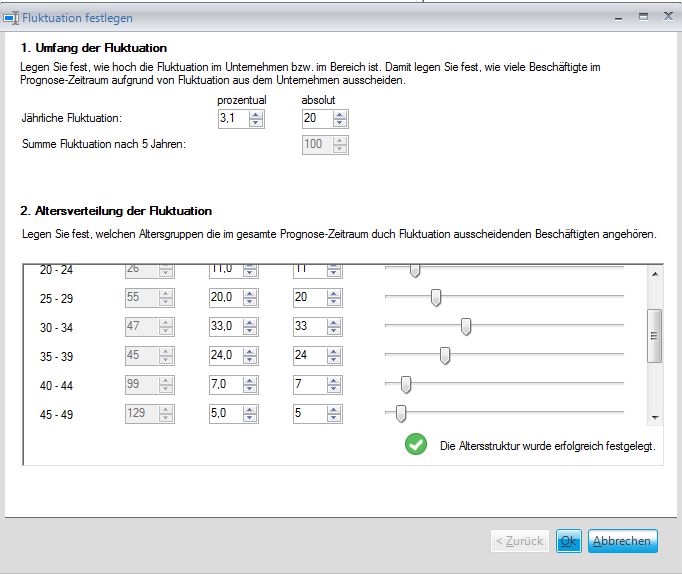Decrease percentage for age group 30 - 34
Viewport: 682px width, 574px height.
[x=250, y=331]
